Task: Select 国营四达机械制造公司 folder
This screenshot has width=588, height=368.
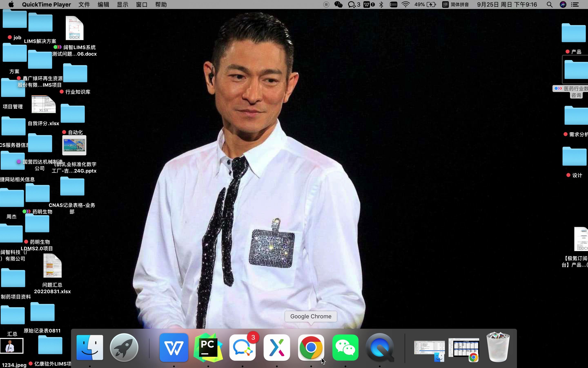Action: [x=40, y=143]
